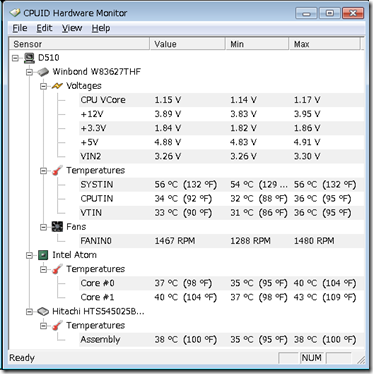The width and height of the screenshot is (373, 374).
Task: Click the thermometer icon under Winbond
Action: point(57,171)
